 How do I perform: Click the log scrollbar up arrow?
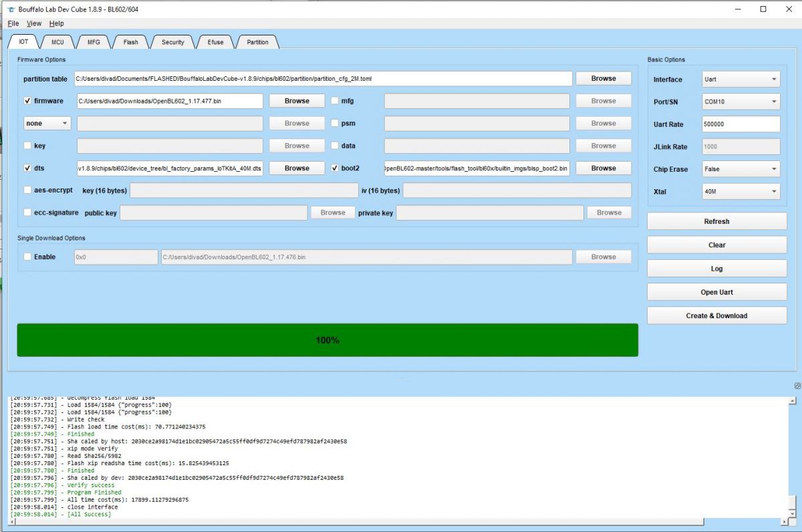pos(793,401)
